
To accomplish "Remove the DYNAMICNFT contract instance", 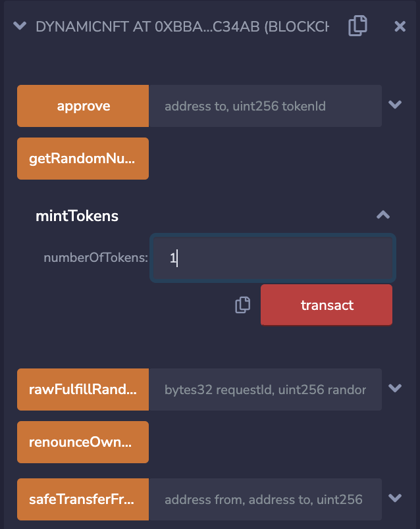I will click(x=400, y=26).
